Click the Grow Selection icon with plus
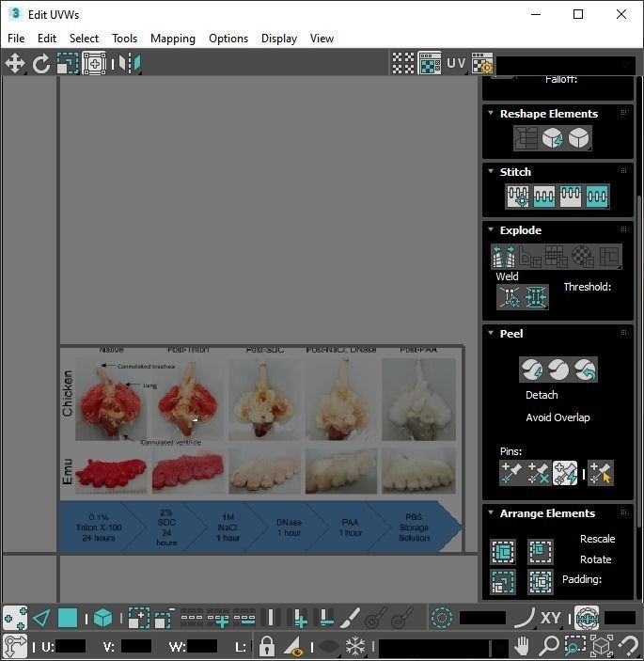Image resolution: width=644 pixels, height=661 pixels. point(138,618)
